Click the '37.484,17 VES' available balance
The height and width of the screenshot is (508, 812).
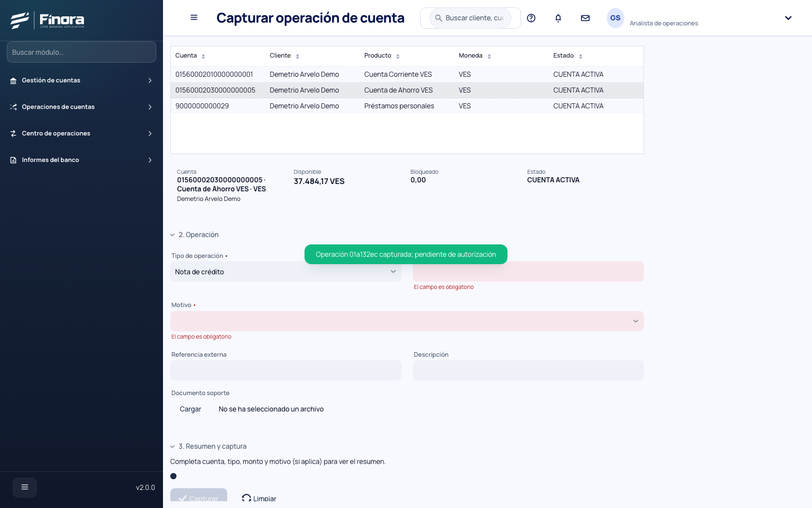pyautogui.click(x=319, y=181)
